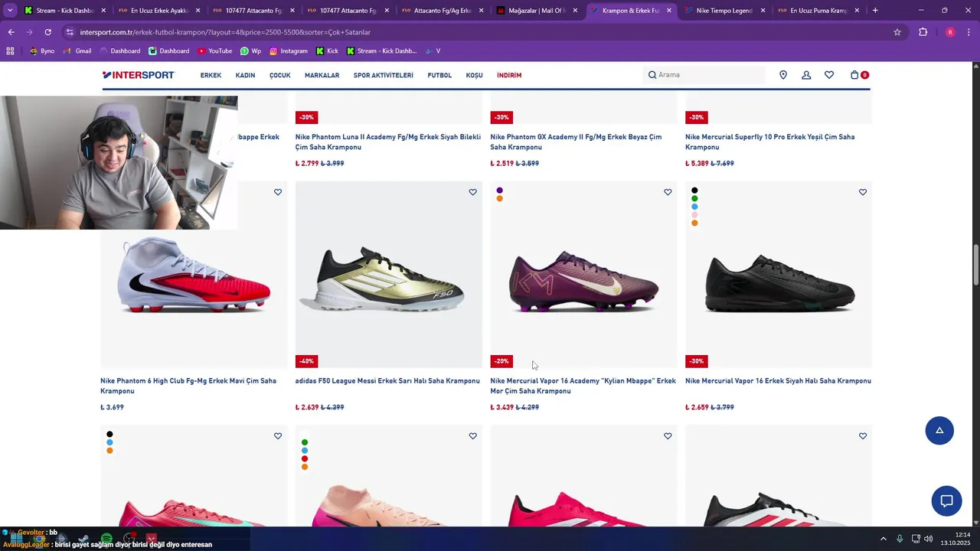
Task: Select orange color swatch on Mbappe boot
Action: (500, 199)
